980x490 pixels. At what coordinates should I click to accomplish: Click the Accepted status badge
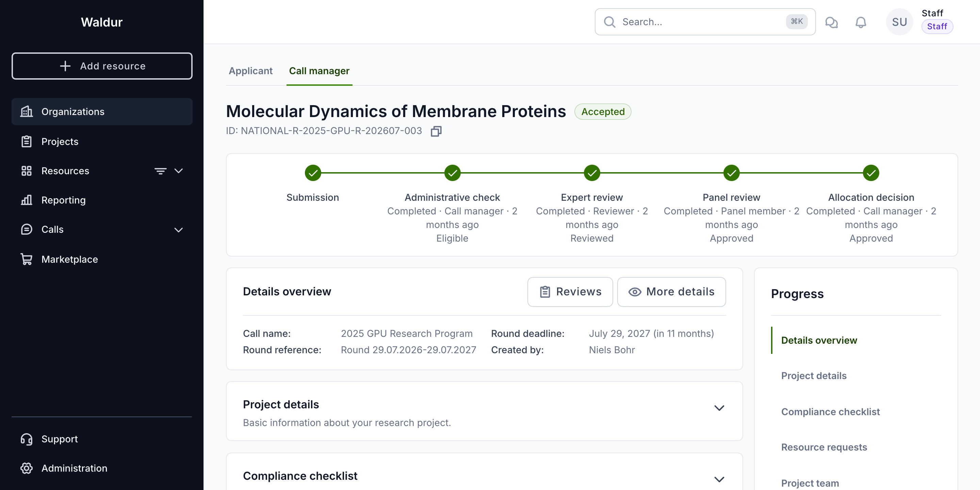(603, 112)
